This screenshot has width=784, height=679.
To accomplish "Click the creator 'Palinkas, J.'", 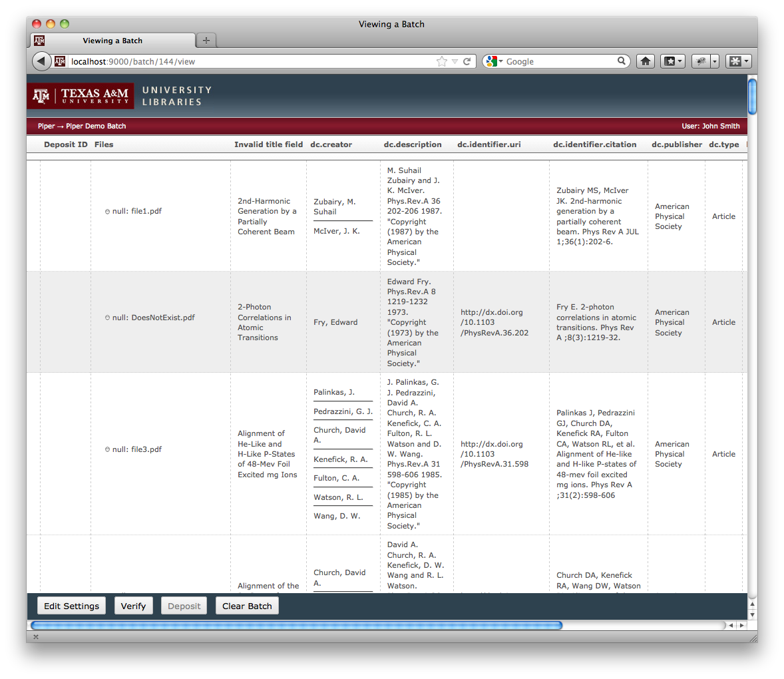I will point(334,392).
